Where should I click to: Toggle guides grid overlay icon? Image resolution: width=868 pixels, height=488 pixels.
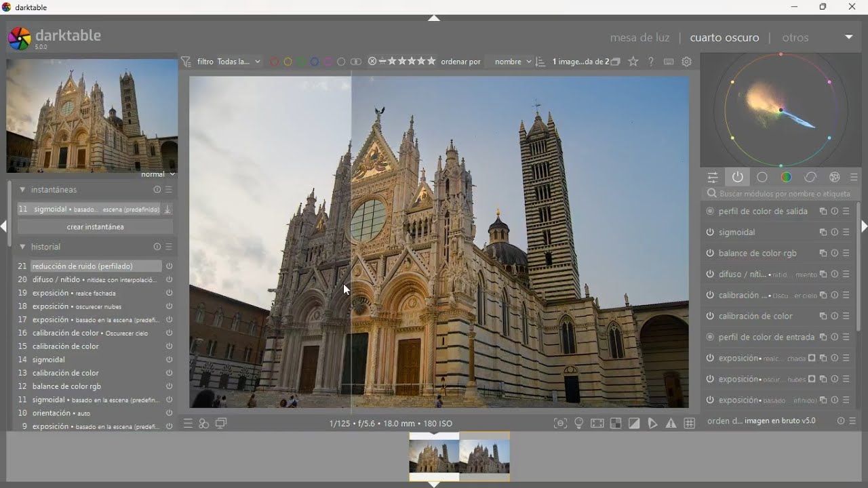(690, 424)
